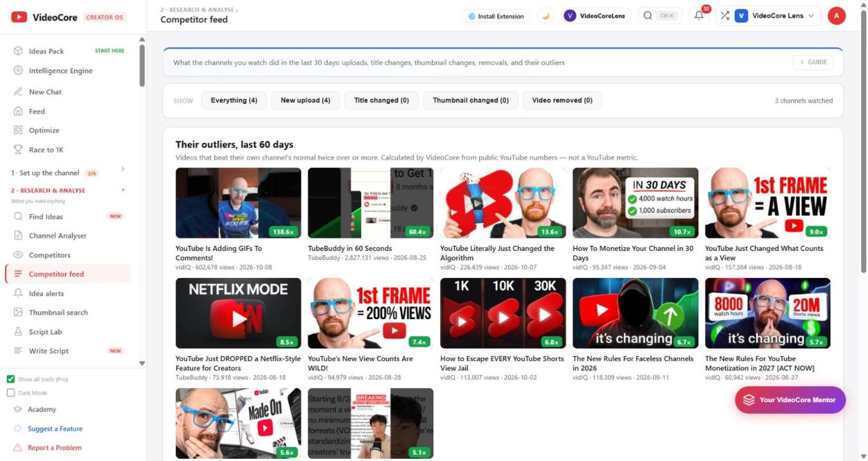Open the Academy link
The image size is (868, 461).
(42, 410)
